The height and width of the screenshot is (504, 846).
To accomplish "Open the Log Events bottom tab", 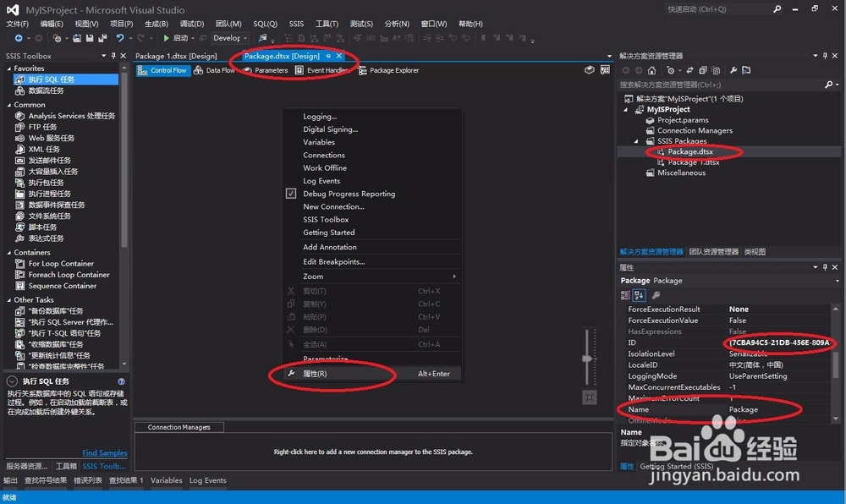I will coord(208,480).
